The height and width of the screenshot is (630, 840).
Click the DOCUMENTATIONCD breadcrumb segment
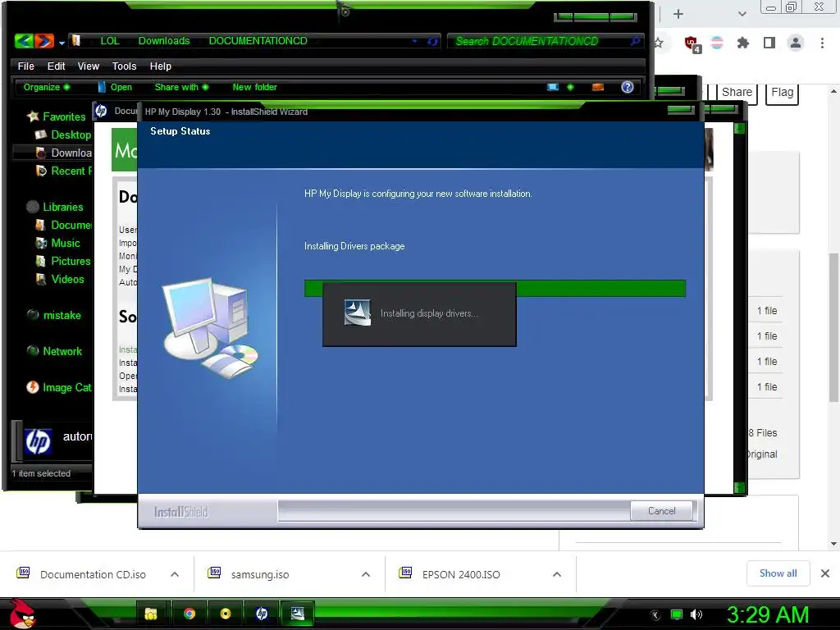tap(258, 41)
